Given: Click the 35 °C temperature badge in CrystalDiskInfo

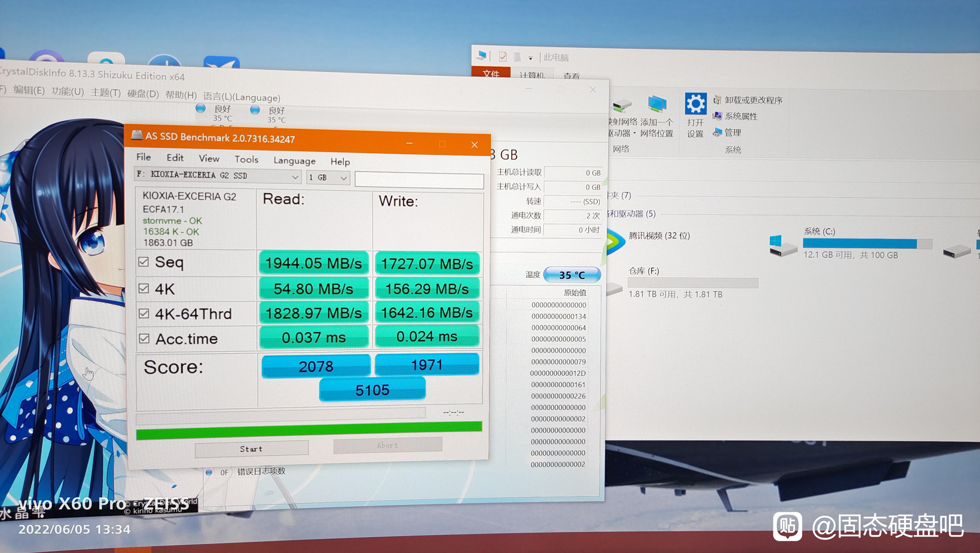Looking at the screenshot, I should pyautogui.click(x=572, y=275).
